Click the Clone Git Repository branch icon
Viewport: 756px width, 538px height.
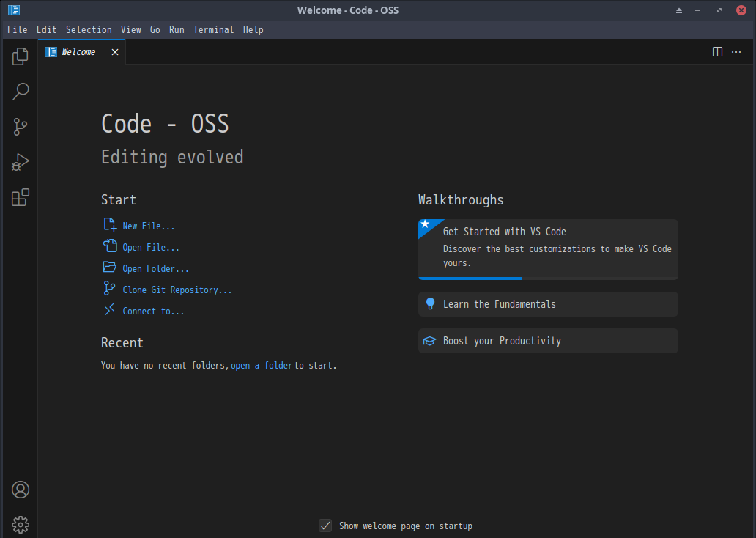[x=109, y=289]
